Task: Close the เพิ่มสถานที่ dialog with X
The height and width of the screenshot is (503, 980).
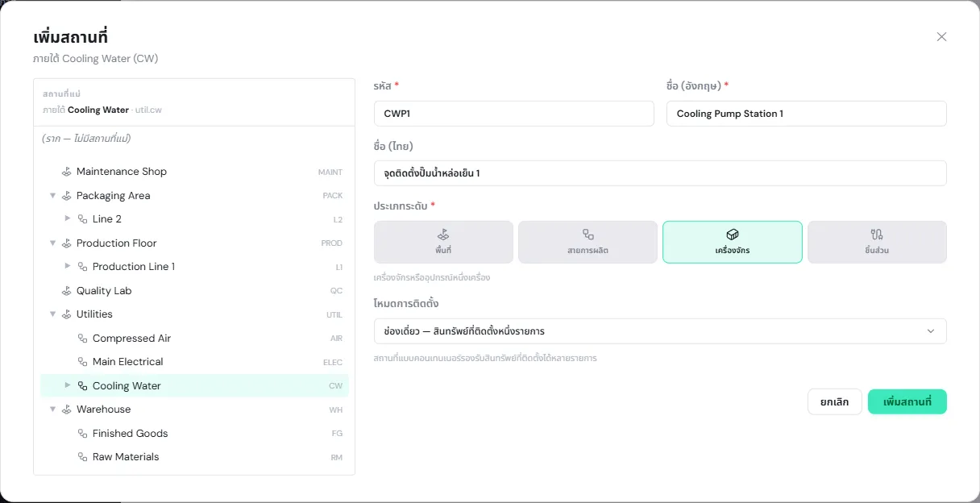Action: (941, 37)
